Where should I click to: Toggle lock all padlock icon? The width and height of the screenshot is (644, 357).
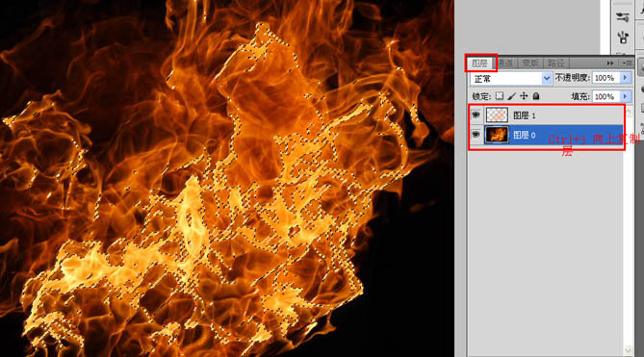tap(536, 96)
